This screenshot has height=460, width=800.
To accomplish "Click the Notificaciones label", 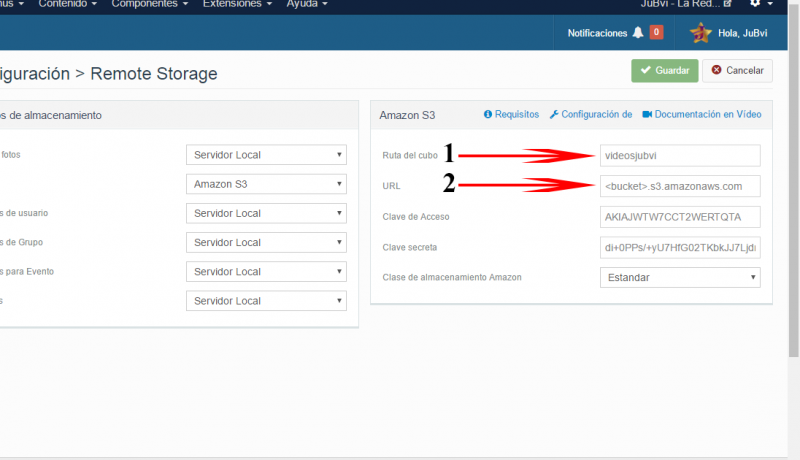I will click(597, 33).
